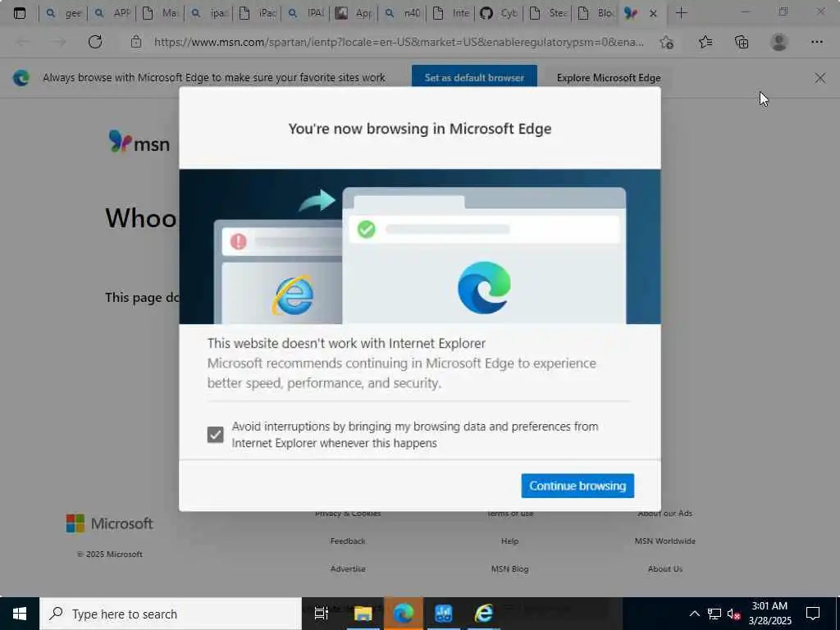Switch to the 'Ma' page tab
The height and width of the screenshot is (630, 840).
tap(160, 13)
